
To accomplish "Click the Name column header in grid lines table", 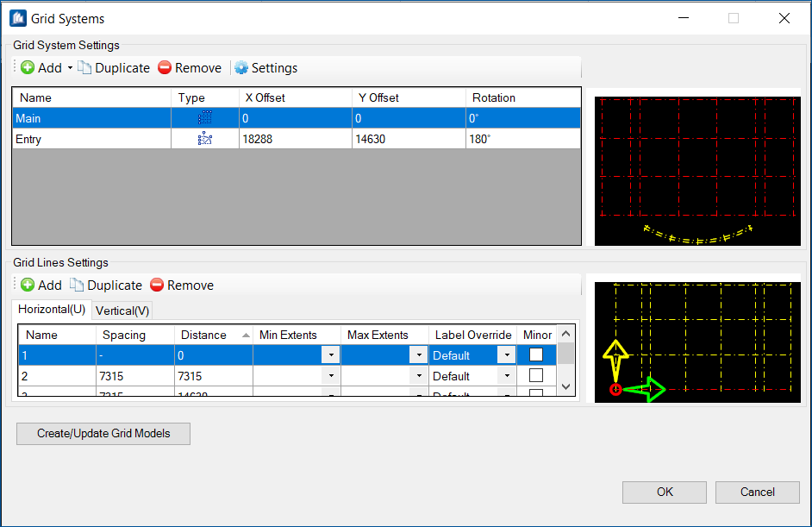I will click(57, 335).
